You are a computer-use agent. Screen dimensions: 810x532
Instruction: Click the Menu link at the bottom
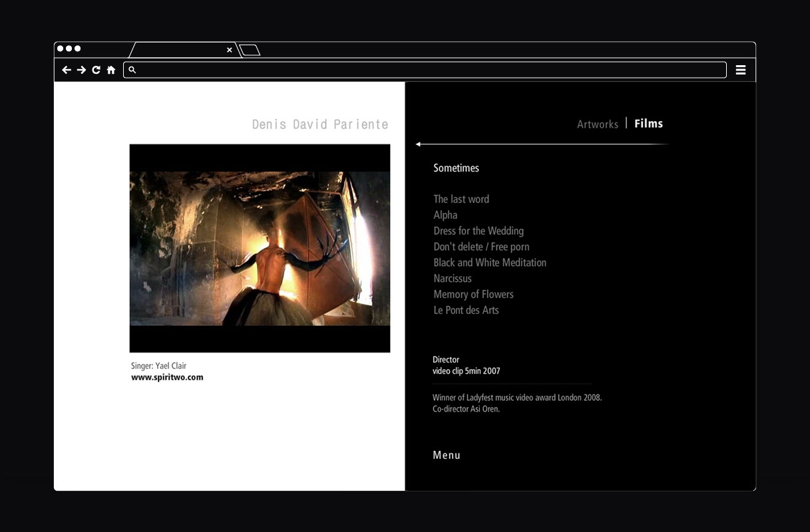[x=446, y=456]
